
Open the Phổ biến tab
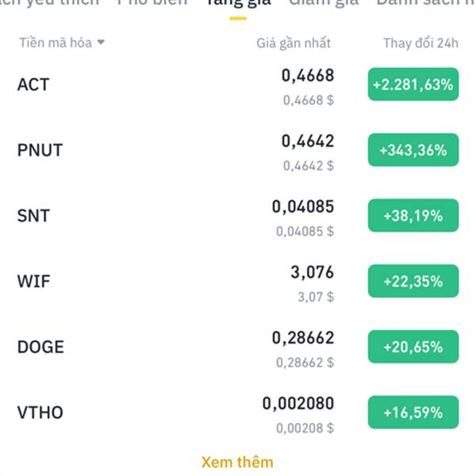tap(152, 3)
